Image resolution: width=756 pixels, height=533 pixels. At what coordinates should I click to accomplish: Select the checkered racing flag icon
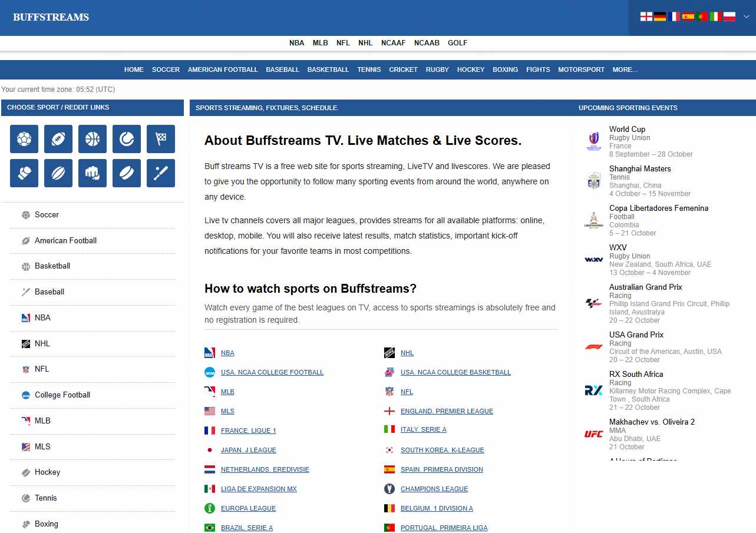coord(161,139)
